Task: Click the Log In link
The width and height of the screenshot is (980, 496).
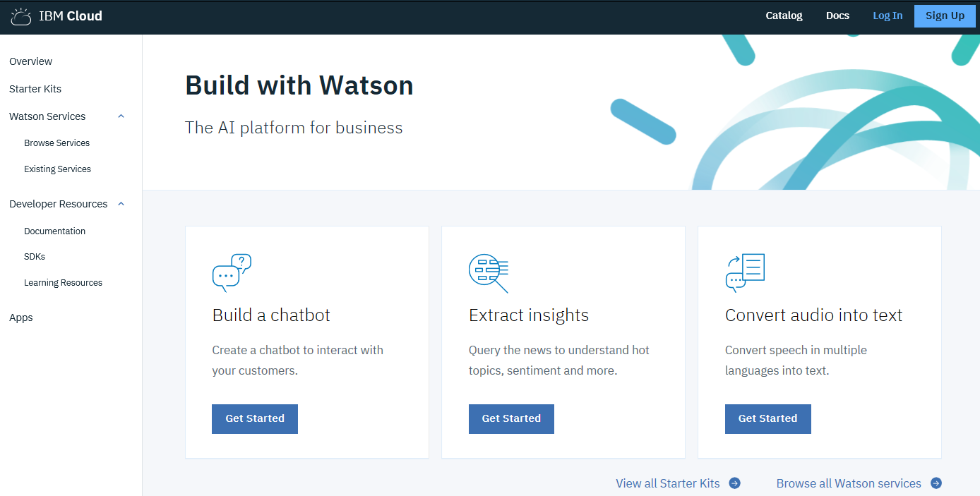Action: pos(888,16)
